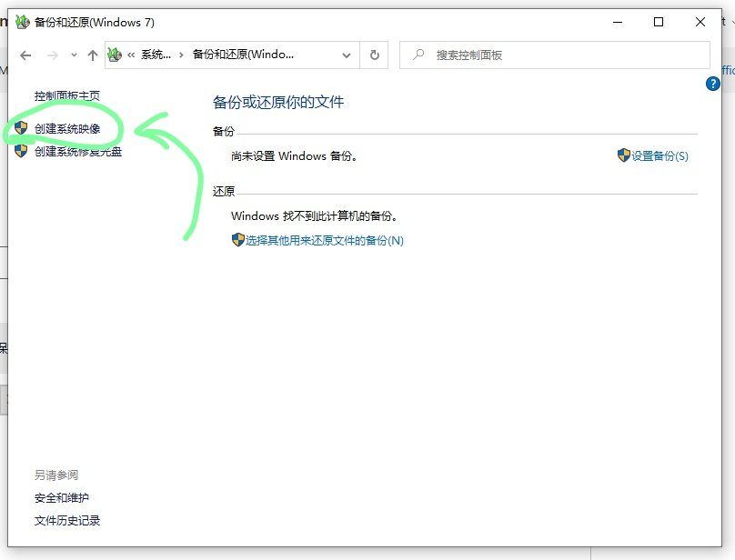The height and width of the screenshot is (560, 735).
Task: Click 设置备份(S) link
Action: [x=659, y=156]
